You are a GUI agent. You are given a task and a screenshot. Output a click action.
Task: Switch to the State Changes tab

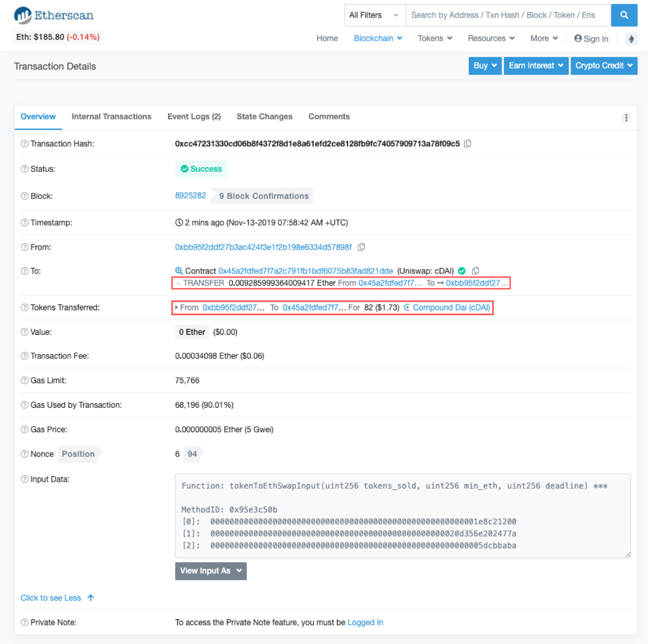point(264,117)
